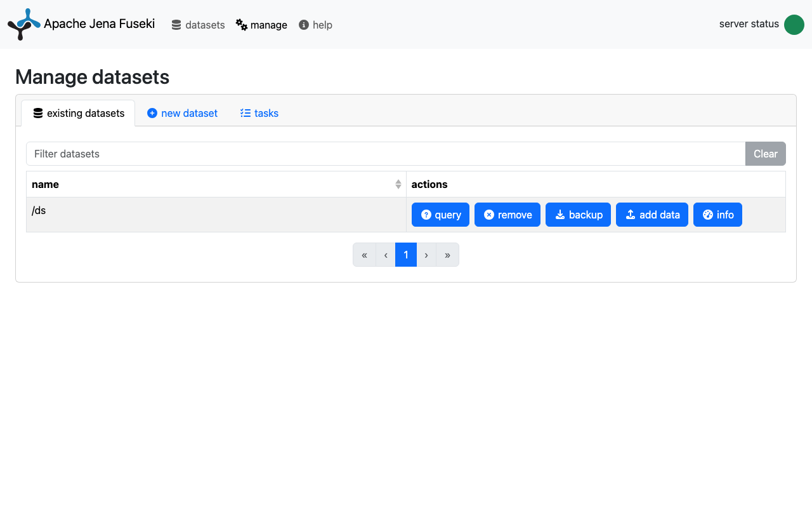Clear the dataset filter

pos(766,154)
